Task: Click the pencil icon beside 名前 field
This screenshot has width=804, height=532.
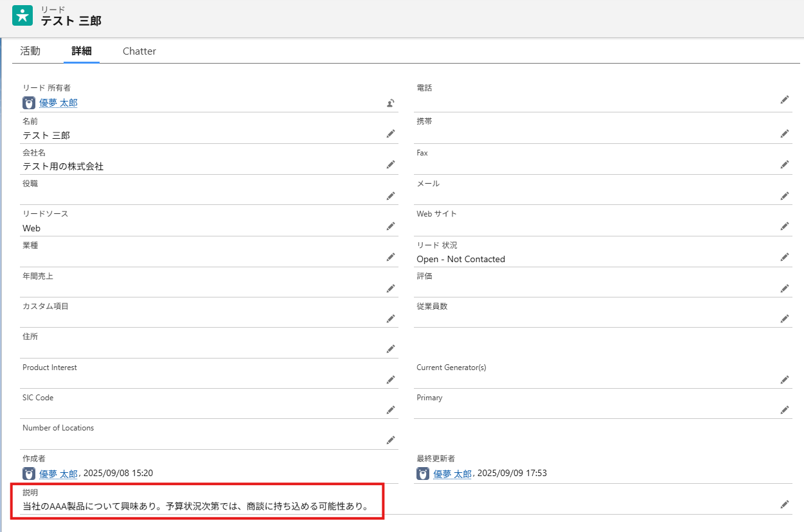Action: (390, 134)
